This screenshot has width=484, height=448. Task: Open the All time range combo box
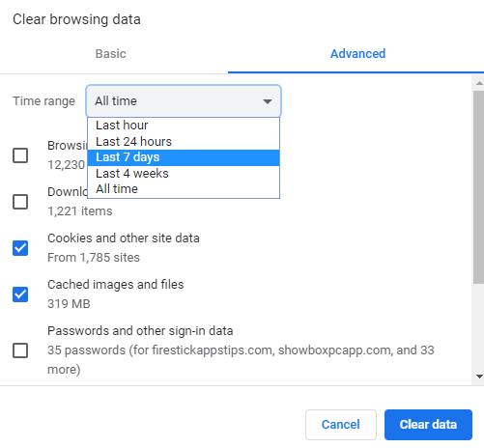coord(184,101)
